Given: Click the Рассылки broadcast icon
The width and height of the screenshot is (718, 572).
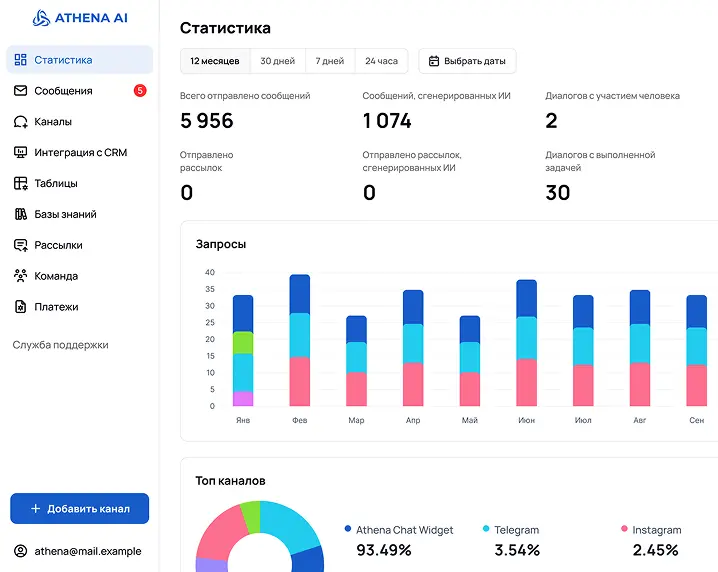Looking at the screenshot, I should click(20, 245).
